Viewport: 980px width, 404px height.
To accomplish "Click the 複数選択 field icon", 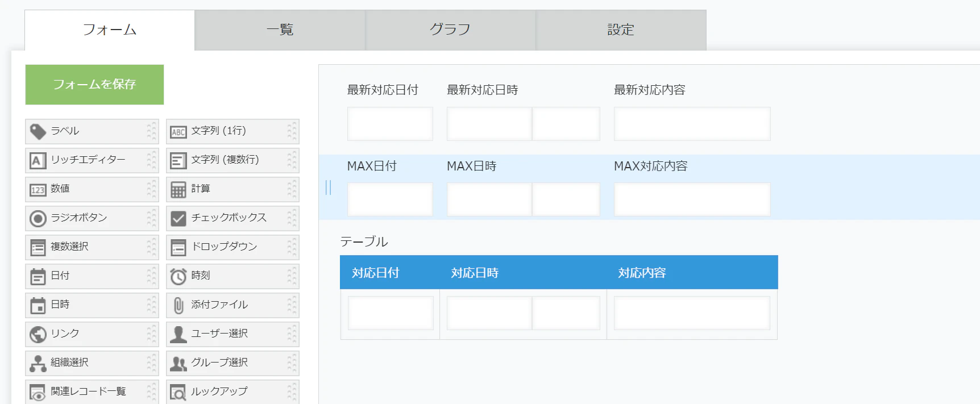I will coord(38,248).
